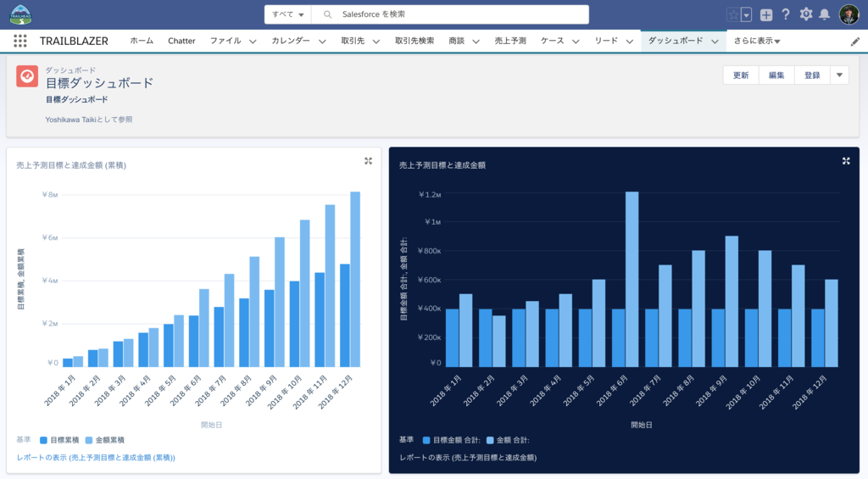
Task: Click the search magnifier icon
Action: pos(328,14)
